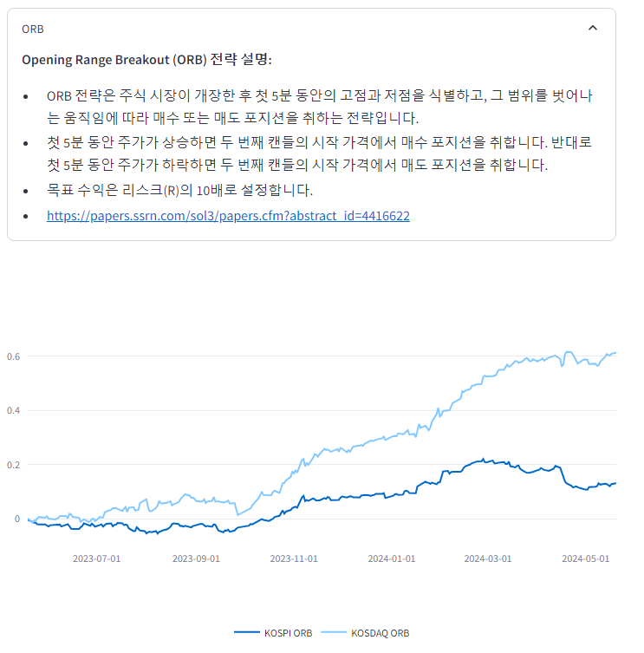Image resolution: width=644 pixels, height=653 pixels.
Task: Click the dark blue KOSPI legend swatch
Action: pyautogui.click(x=247, y=633)
